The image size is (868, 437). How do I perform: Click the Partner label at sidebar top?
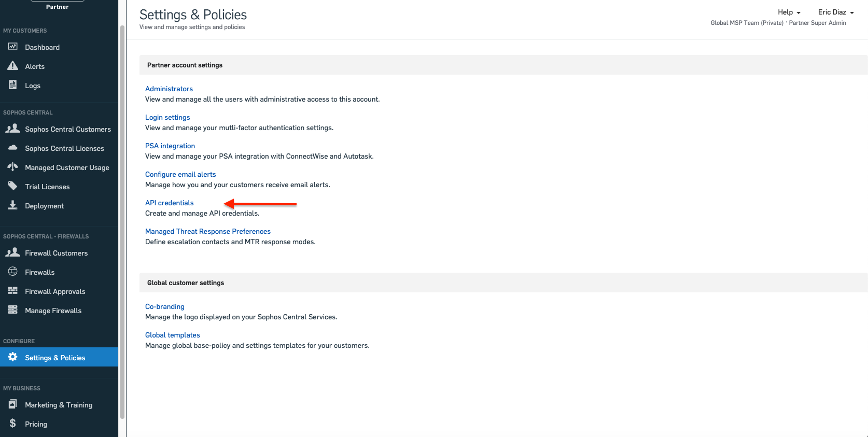57,7
